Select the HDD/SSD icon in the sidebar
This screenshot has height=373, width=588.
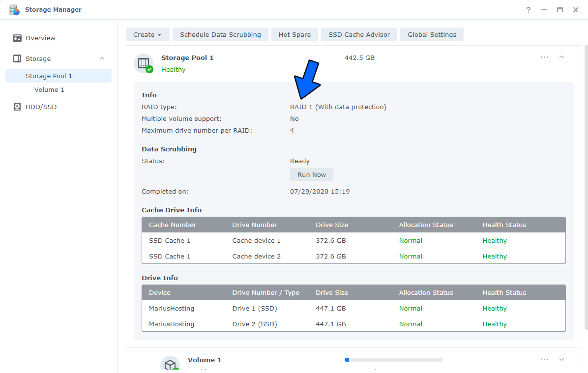pyautogui.click(x=18, y=107)
